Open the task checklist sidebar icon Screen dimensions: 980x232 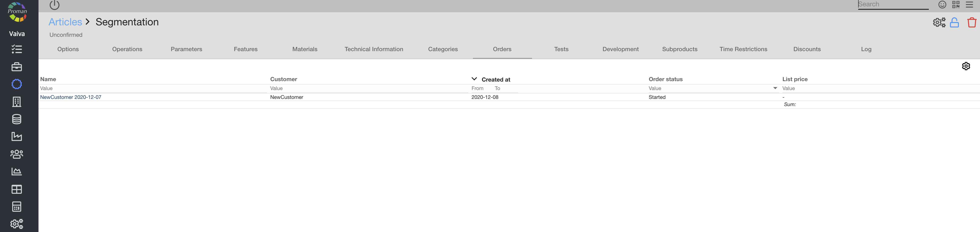coord(17,49)
